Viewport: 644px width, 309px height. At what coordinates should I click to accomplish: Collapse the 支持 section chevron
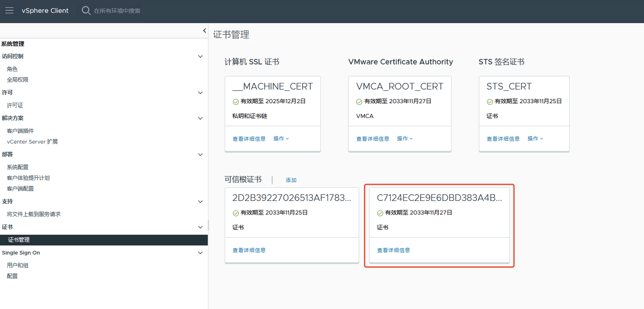[x=200, y=202]
